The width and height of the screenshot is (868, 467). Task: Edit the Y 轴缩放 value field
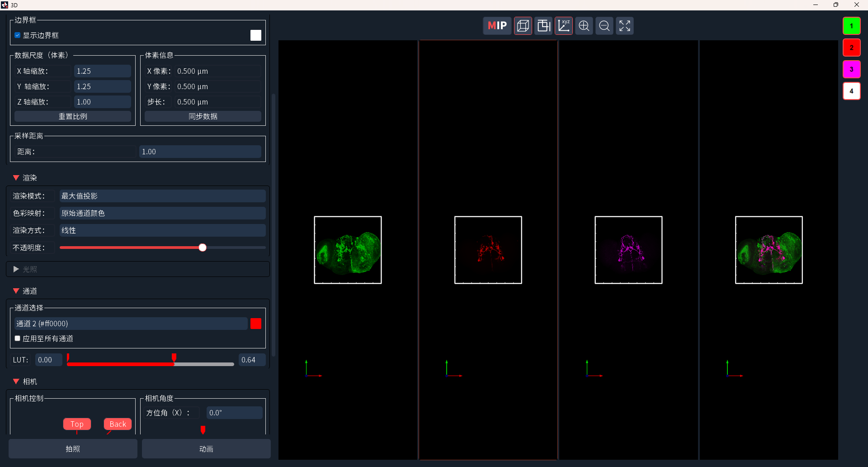103,86
